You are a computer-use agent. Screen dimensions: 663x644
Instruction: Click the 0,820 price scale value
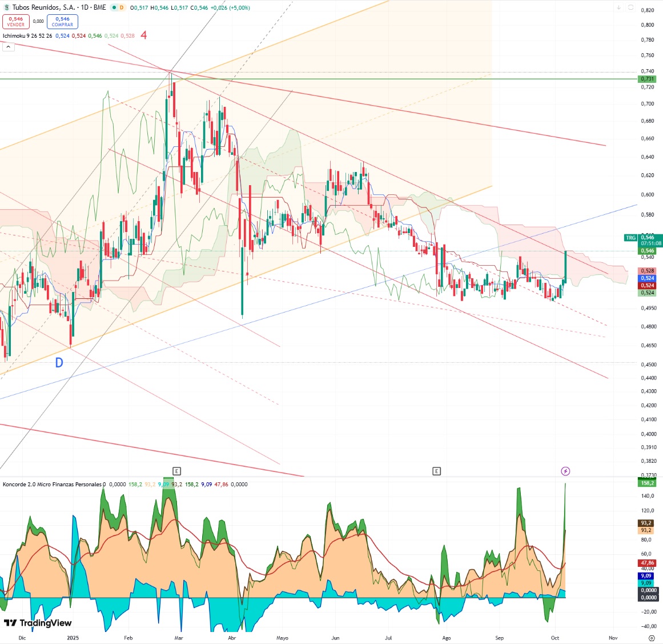(647, 10)
